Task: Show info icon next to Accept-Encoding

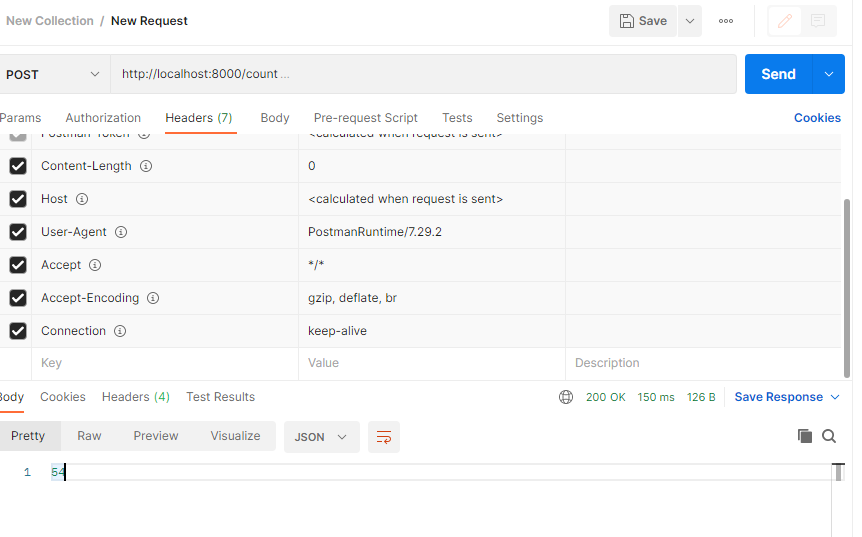Action: click(153, 298)
